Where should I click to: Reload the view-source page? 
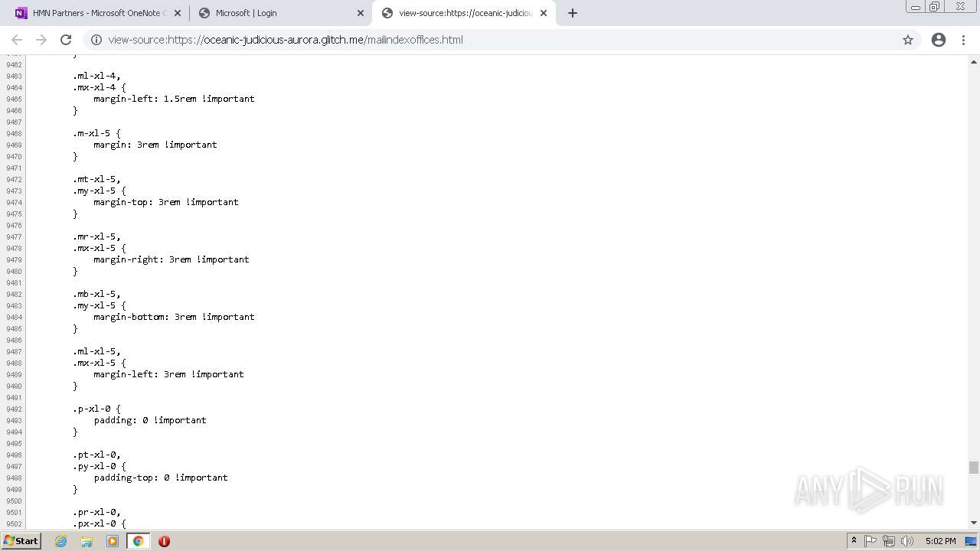tap(66, 40)
